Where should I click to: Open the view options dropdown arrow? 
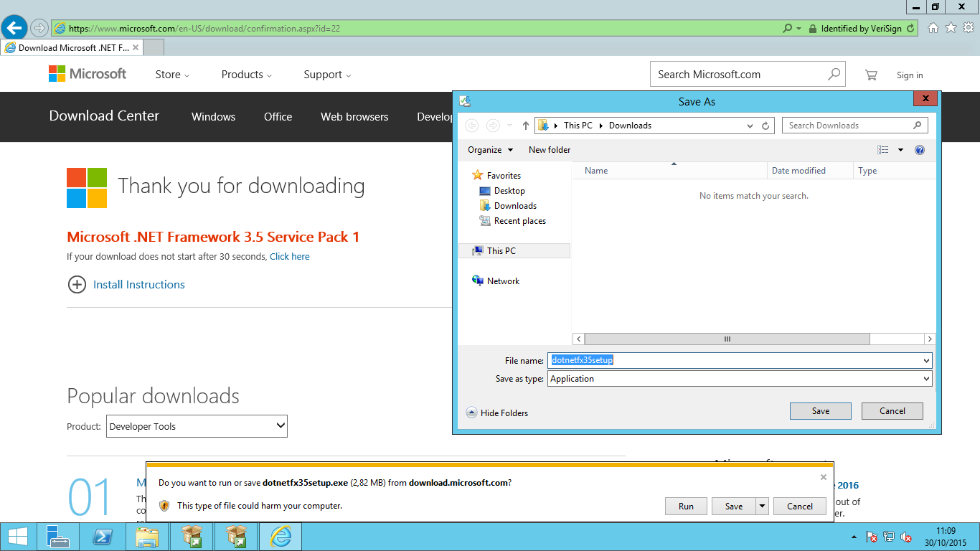[x=900, y=150]
